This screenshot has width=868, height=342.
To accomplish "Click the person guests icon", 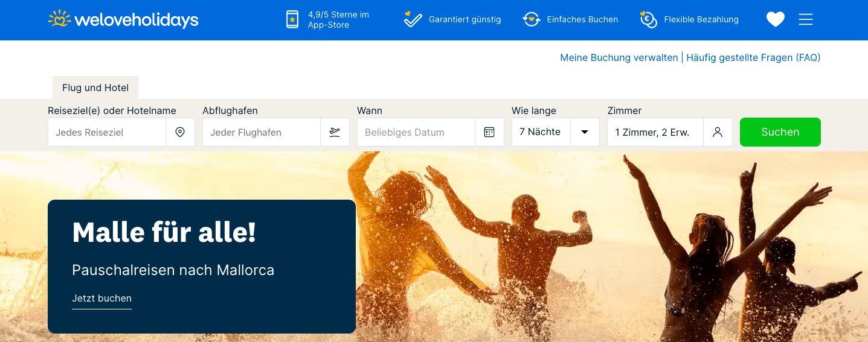I will pos(718,132).
